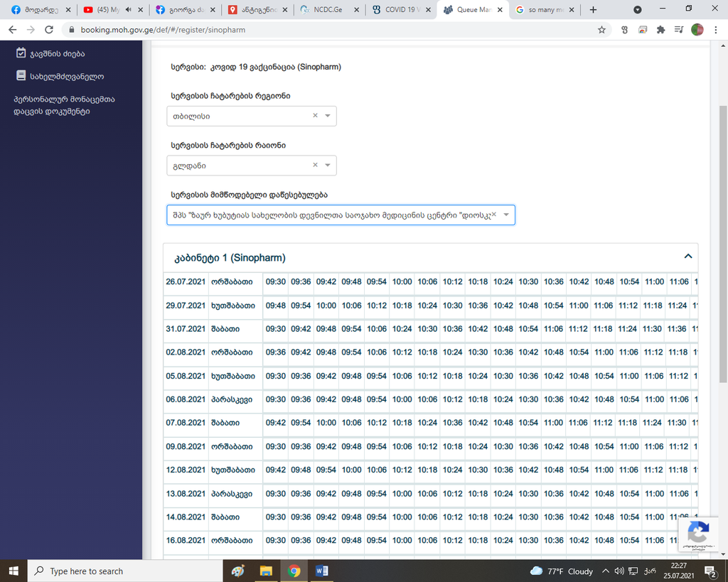
Task: Clear the service provider facility selection
Action: [494, 215]
